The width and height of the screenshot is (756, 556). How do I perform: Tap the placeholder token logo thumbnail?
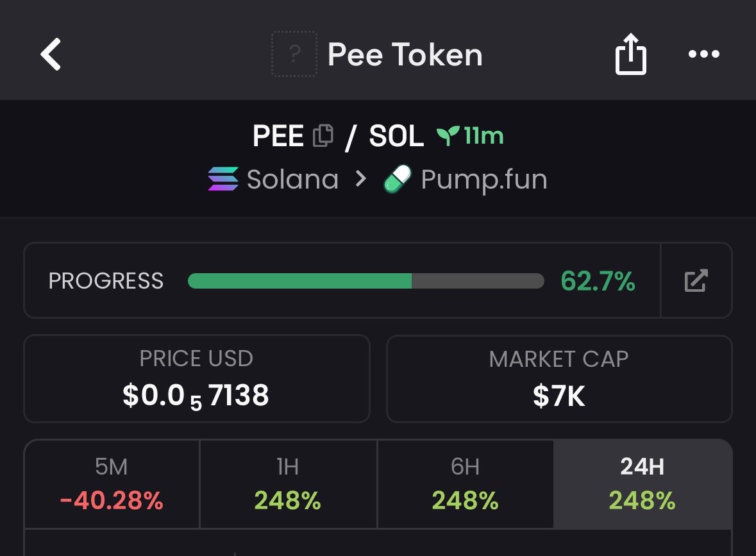click(294, 54)
